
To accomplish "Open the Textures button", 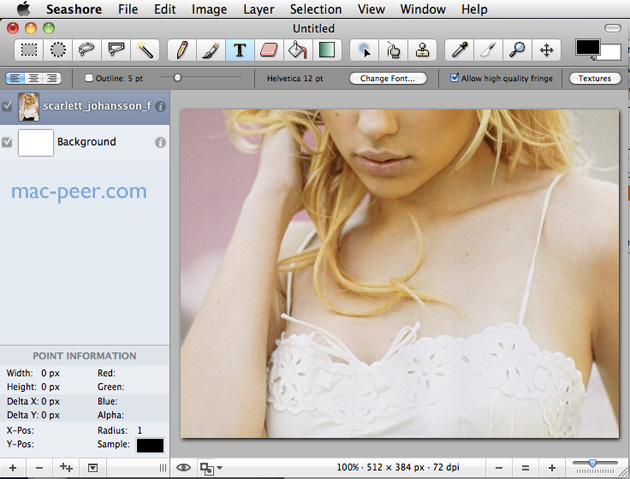I will pos(594,78).
